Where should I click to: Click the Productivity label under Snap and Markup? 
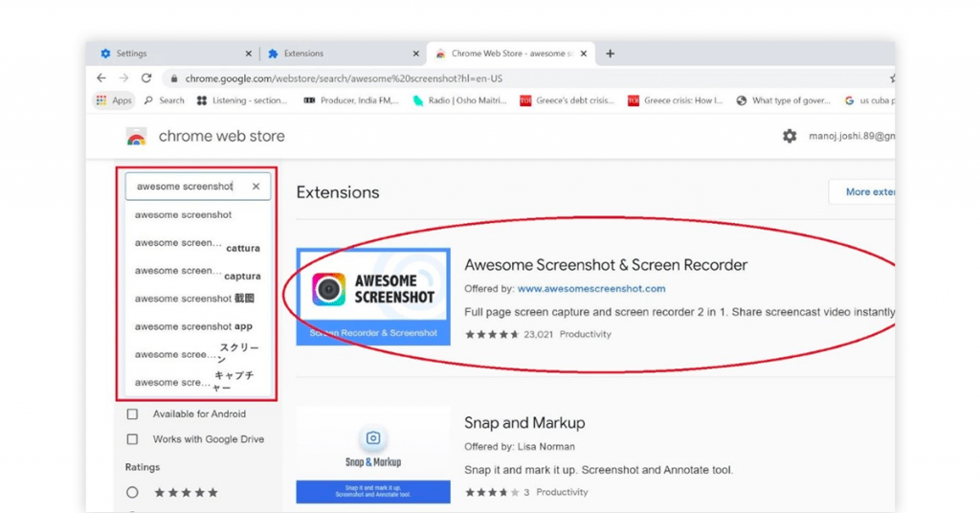coord(562,492)
